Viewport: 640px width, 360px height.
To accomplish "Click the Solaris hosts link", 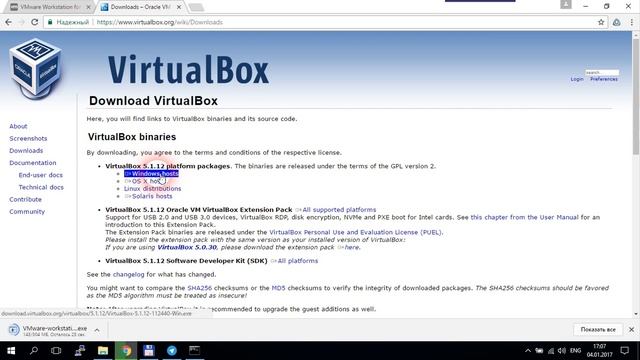I will (x=148, y=196).
